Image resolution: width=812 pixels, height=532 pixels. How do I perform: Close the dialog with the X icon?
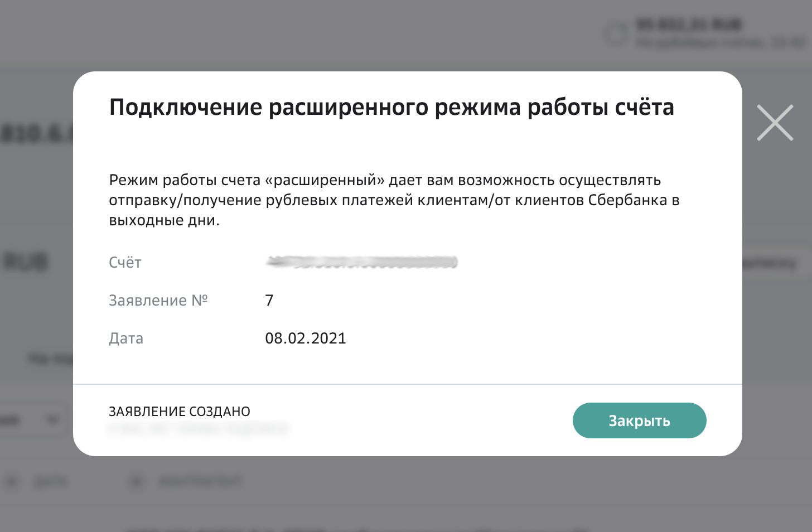pos(775,123)
